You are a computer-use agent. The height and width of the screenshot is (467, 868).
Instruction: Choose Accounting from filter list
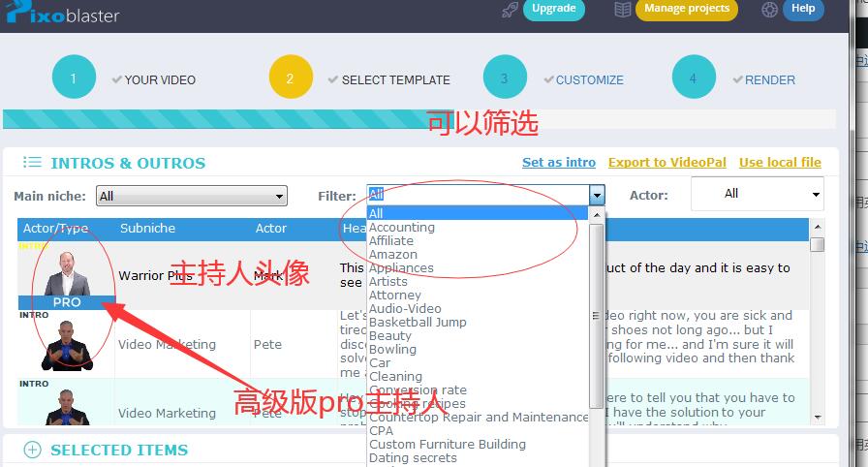(401, 228)
